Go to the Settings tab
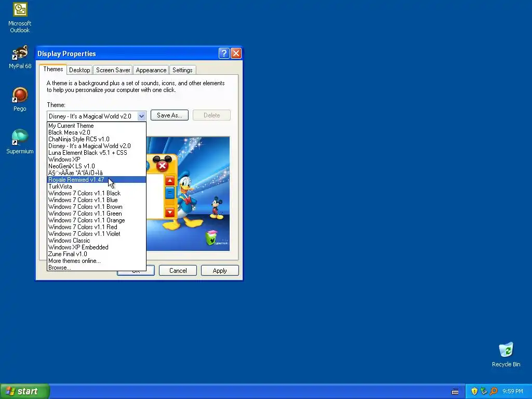 tap(182, 70)
